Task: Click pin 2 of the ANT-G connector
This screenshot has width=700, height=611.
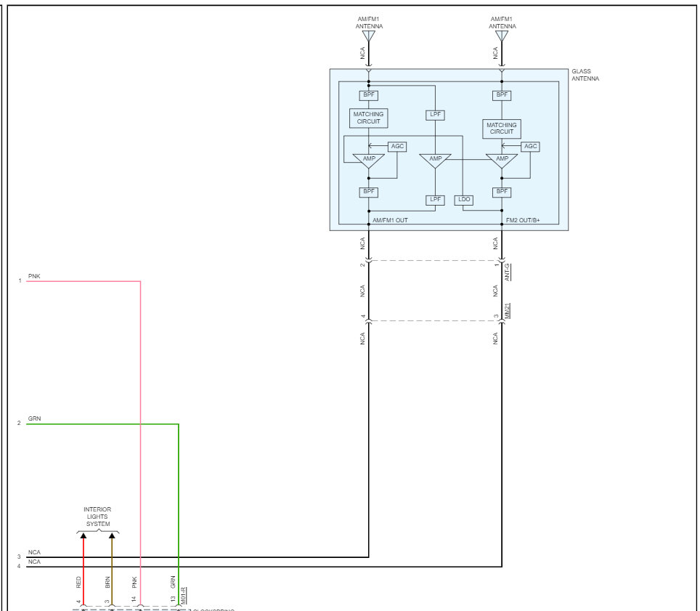Action: 362,265
